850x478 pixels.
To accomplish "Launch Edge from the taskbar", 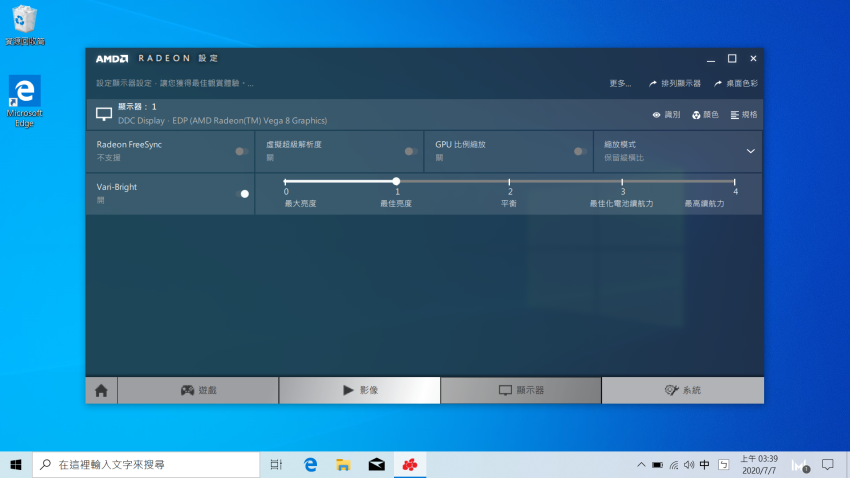I will click(x=310, y=464).
